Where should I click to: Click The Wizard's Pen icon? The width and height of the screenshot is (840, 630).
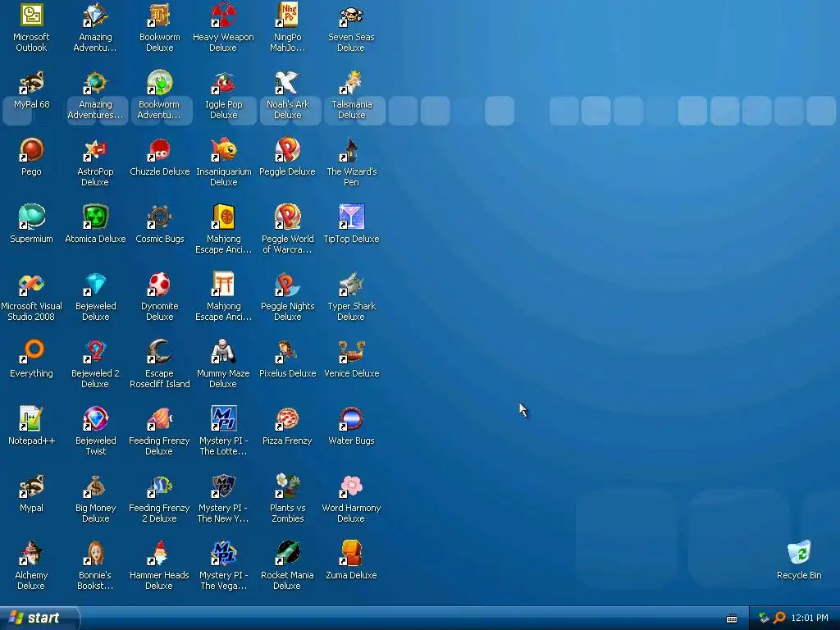click(x=351, y=149)
